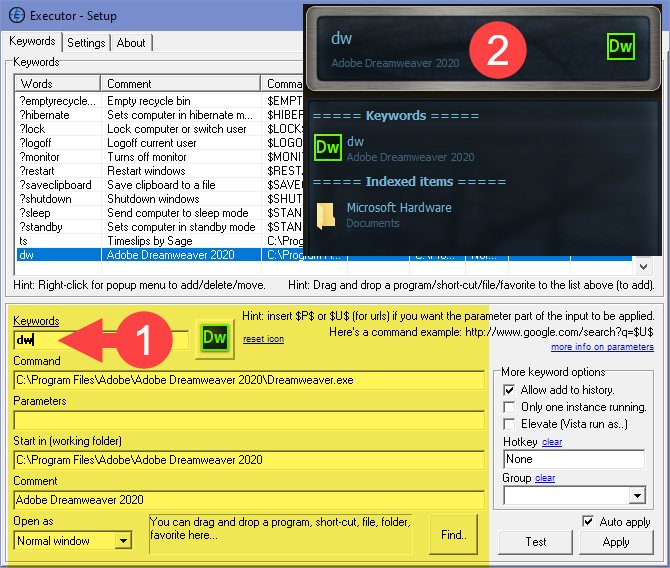Viewport: 670px width, 568px height.
Task: Click the Comment field with Adobe Dreamweaver 2020
Action: 249,500
